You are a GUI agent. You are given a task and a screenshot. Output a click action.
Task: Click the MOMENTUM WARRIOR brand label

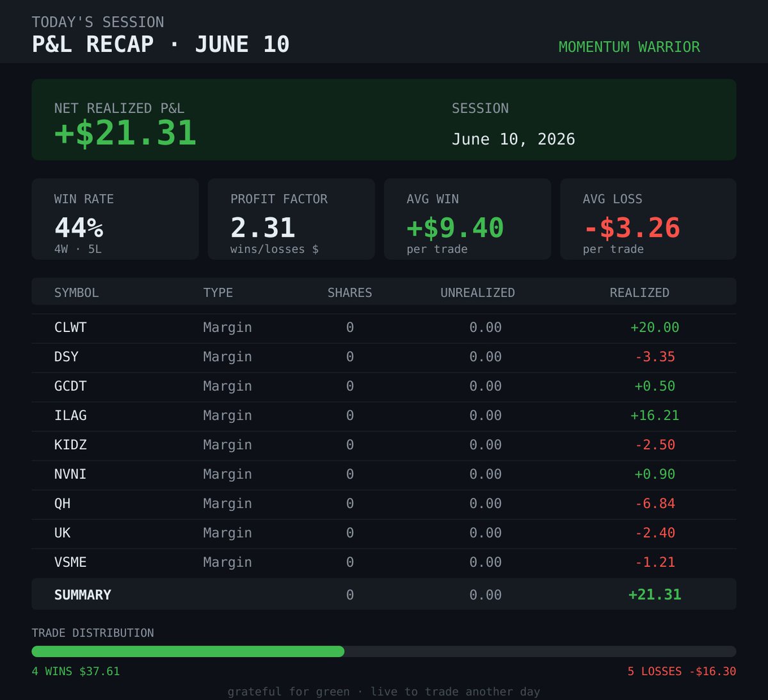point(629,47)
